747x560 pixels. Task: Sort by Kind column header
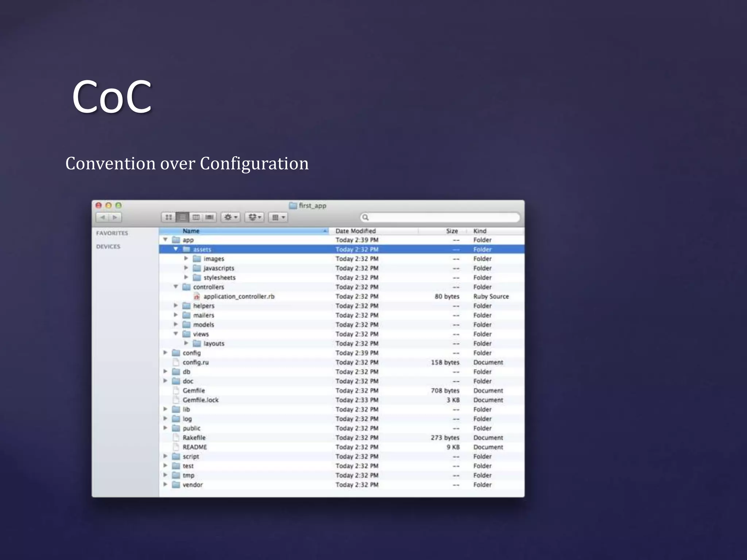click(495, 231)
